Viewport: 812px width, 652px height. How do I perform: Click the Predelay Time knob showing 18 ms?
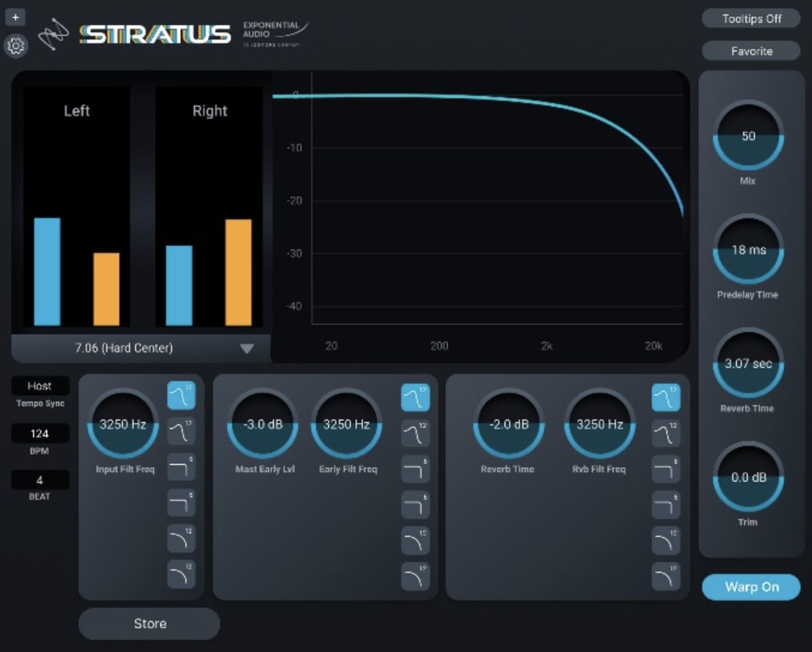click(x=748, y=249)
